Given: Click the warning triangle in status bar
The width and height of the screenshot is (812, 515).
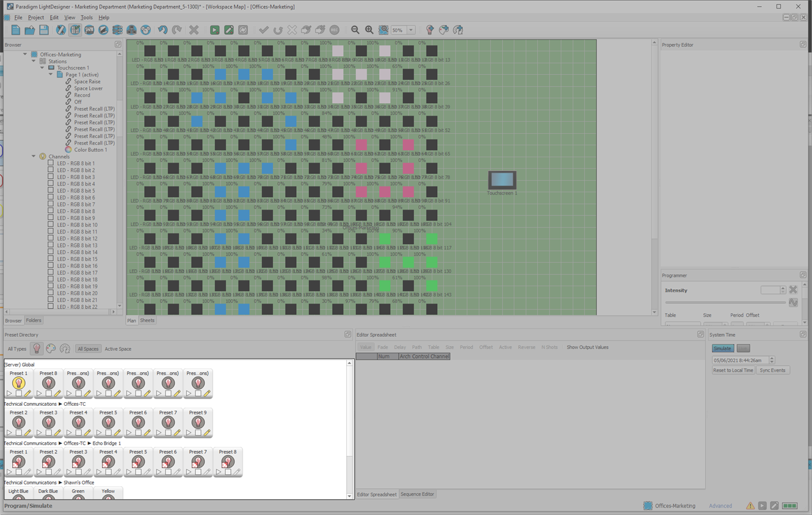Looking at the screenshot, I should (750, 506).
